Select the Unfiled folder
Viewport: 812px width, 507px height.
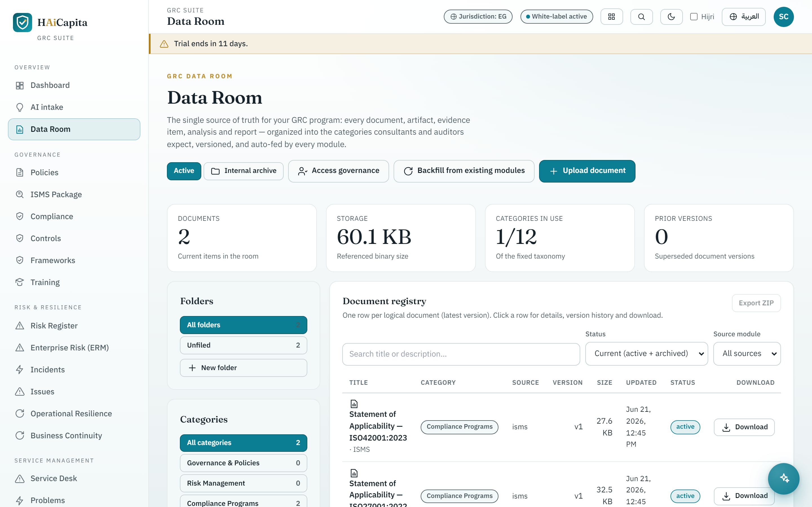(243, 345)
